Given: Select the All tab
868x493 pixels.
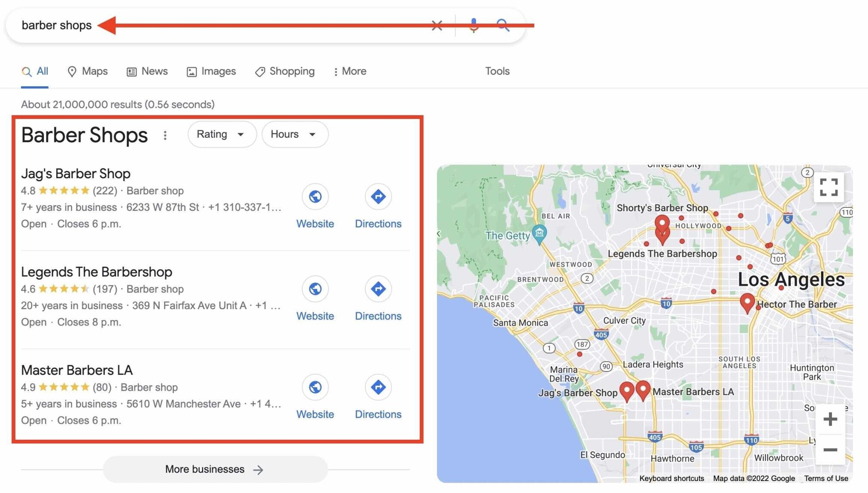Looking at the screenshot, I should (x=35, y=71).
